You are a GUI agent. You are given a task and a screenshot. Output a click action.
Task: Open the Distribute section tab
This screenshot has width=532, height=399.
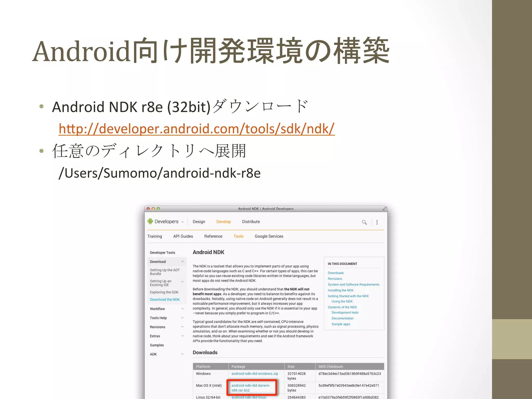251,222
